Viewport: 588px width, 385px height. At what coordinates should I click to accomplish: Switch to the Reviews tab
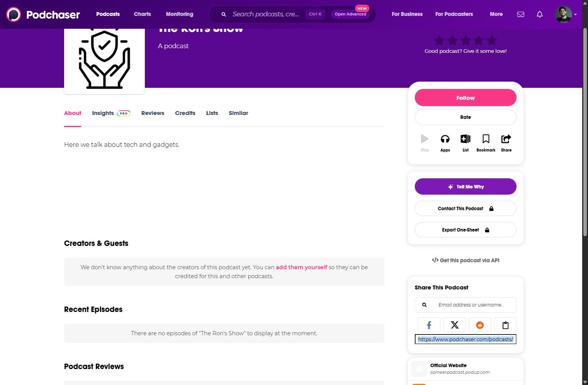point(153,113)
